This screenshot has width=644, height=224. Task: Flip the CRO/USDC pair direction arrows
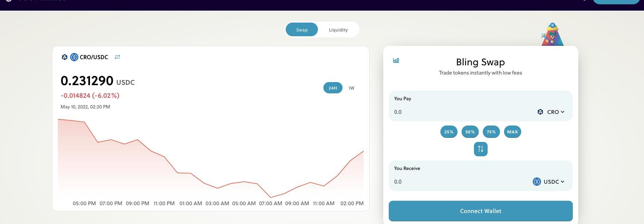point(117,57)
